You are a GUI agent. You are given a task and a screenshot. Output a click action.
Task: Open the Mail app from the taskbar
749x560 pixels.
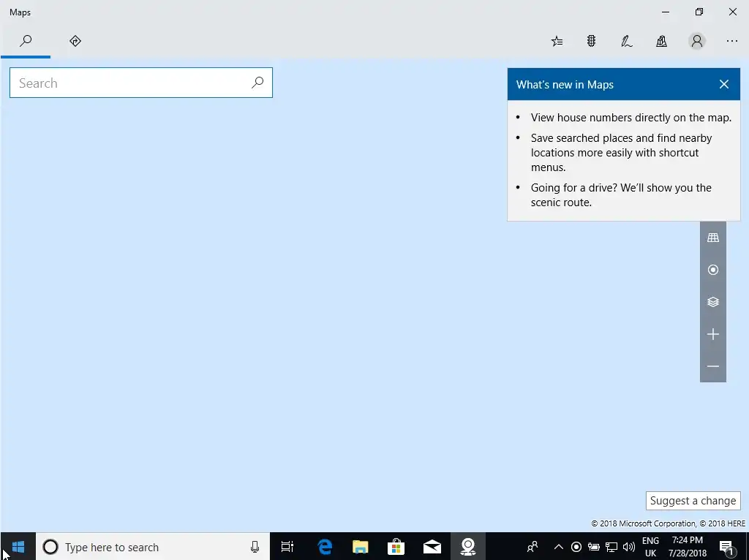coord(432,547)
